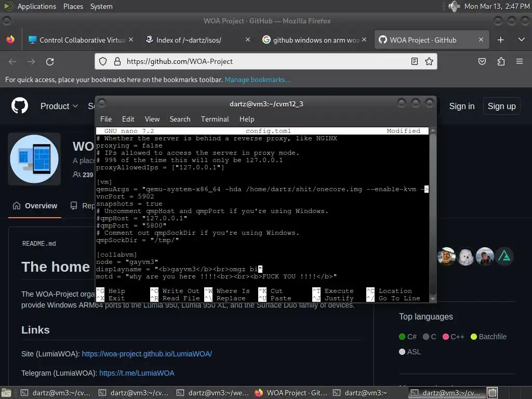The height and width of the screenshot is (399, 532).
Task: Open tracking protection shield icon
Action: 103,61
